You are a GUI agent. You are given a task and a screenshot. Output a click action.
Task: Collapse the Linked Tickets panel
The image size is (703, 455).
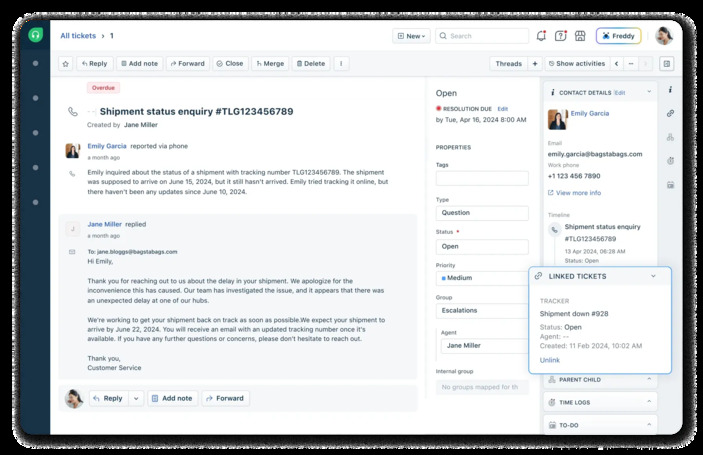653,276
